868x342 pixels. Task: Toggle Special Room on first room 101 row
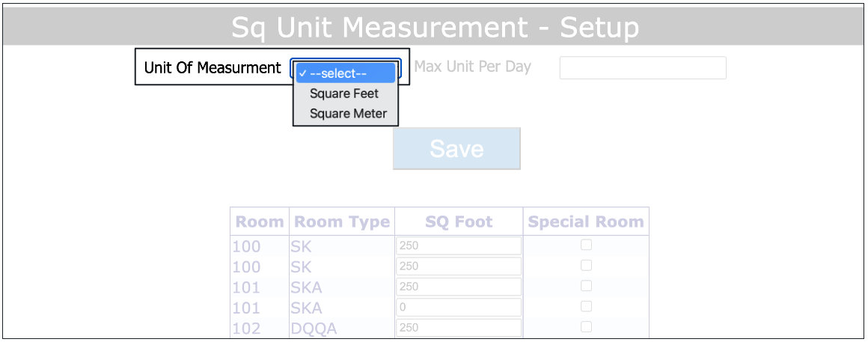click(586, 286)
